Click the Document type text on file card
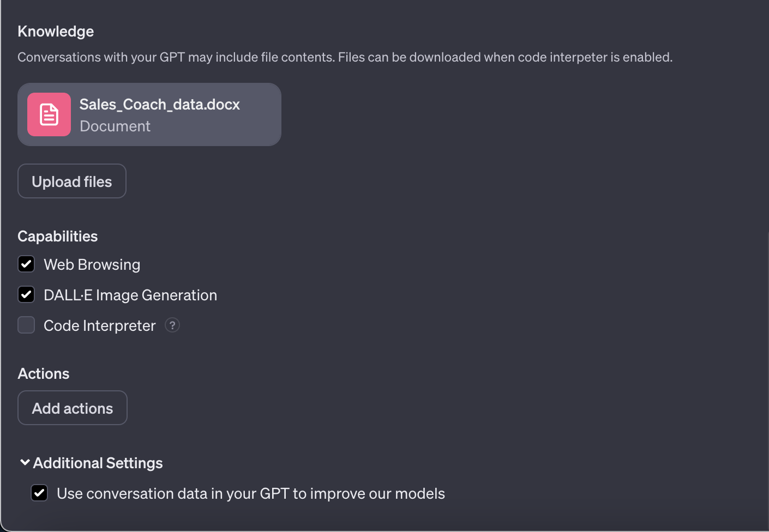The height and width of the screenshot is (532, 769). point(115,126)
